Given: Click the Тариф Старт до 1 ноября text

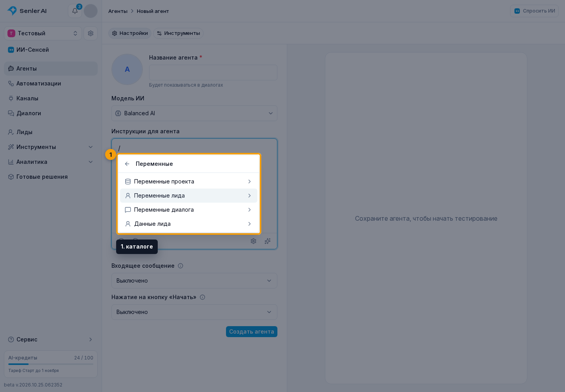Looking at the screenshot, I should [x=33, y=370].
